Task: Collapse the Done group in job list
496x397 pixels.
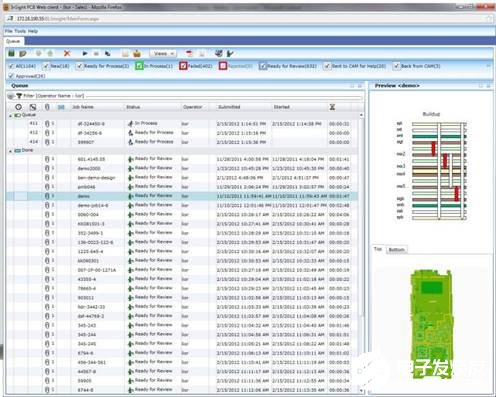Action: coord(10,151)
